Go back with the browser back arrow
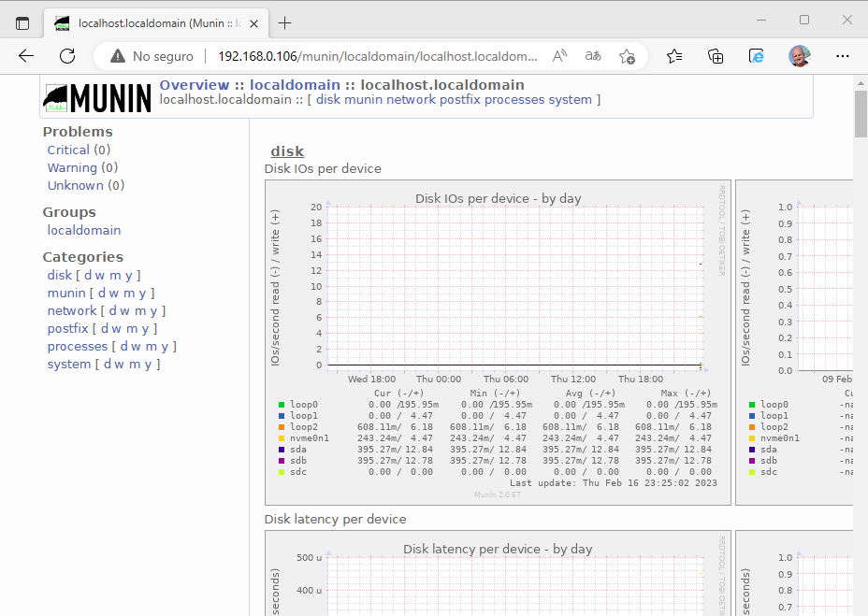This screenshot has width=868, height=616. point(26,56)
